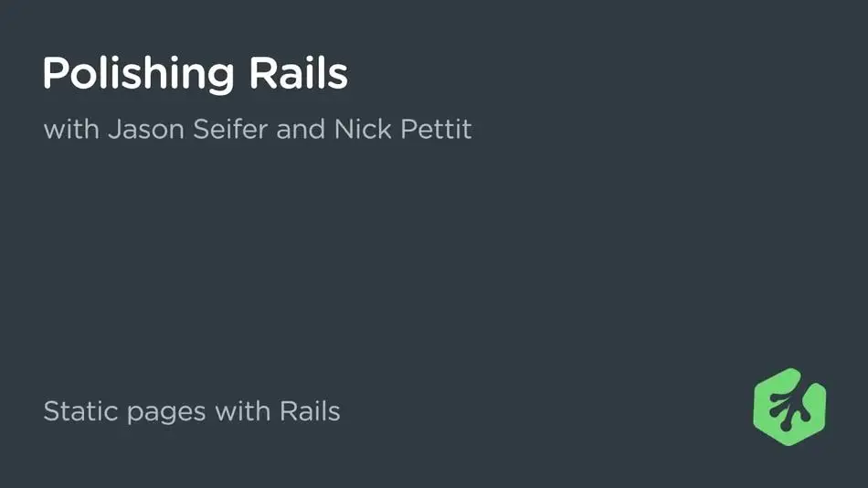Viewport: 868px width, 488px height.
Task: Click the capital "P" starting Polishing
Action: [56, 72]
